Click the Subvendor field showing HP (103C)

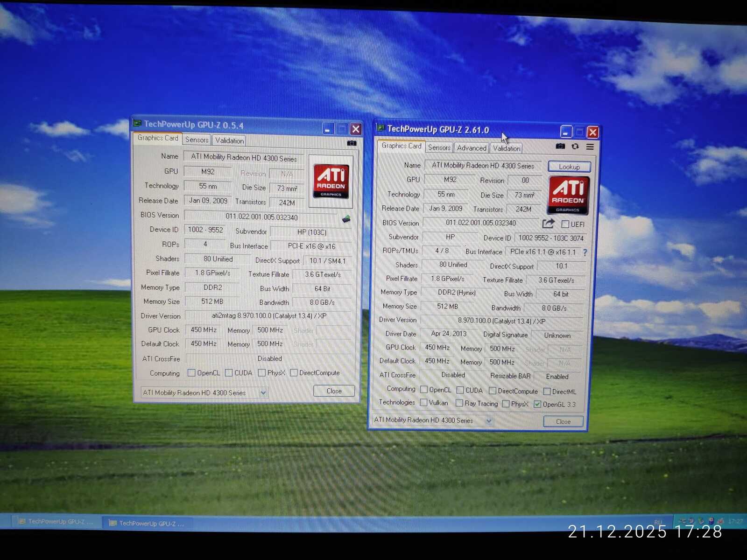point(311,232)
